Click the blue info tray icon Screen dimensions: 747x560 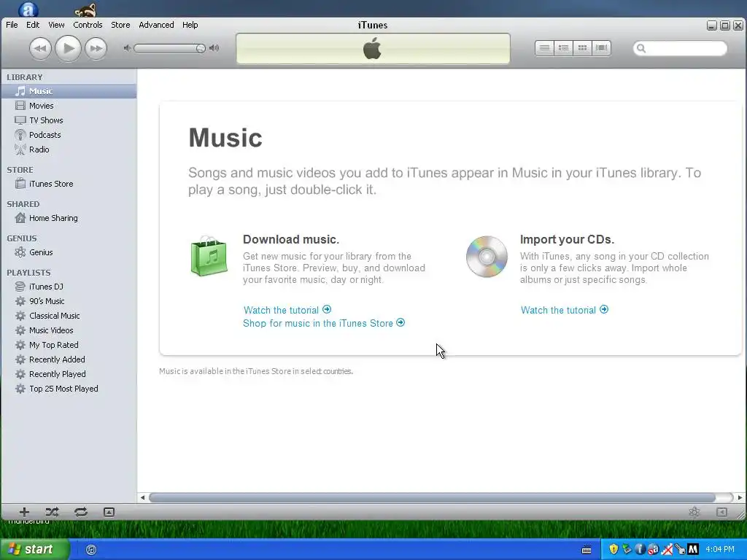click(640, 549)
